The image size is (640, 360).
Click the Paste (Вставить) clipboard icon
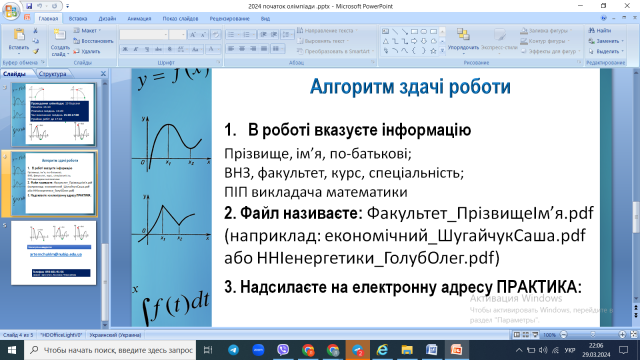click(x=19, y=35)
